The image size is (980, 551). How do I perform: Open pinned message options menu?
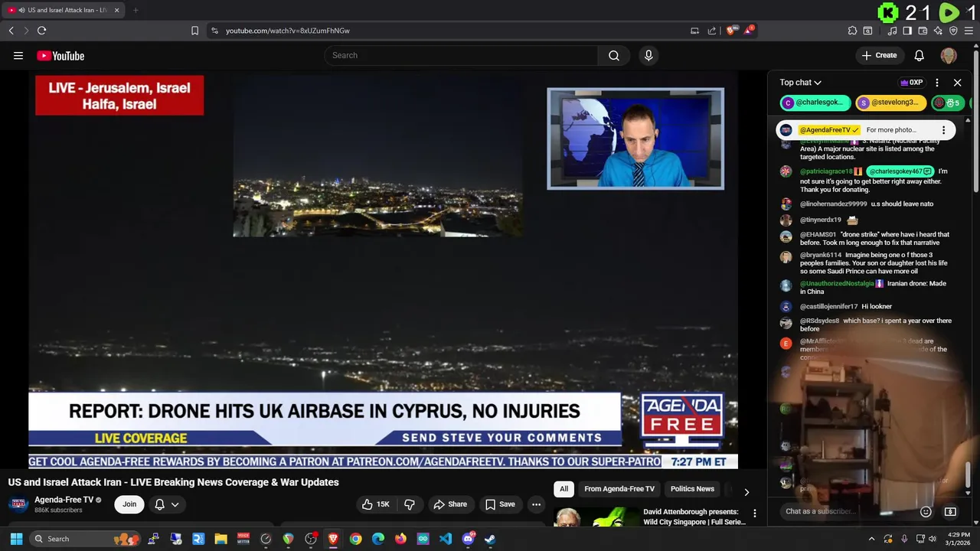pos(943,130)
